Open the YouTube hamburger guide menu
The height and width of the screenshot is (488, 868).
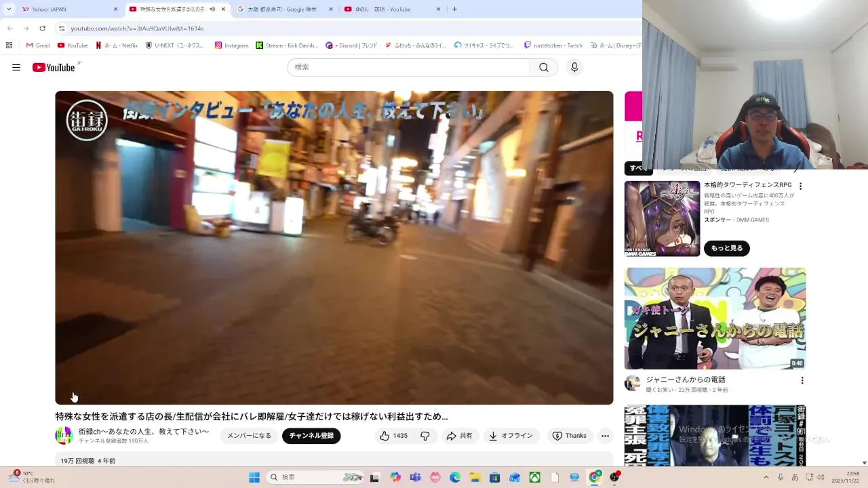(16, 67)
